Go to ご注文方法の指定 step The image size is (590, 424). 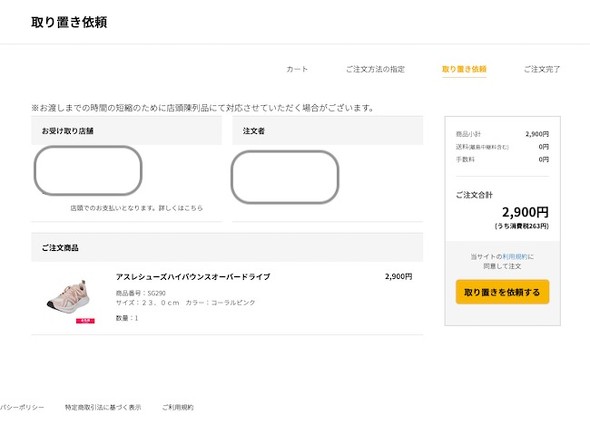tap(375, 69)
